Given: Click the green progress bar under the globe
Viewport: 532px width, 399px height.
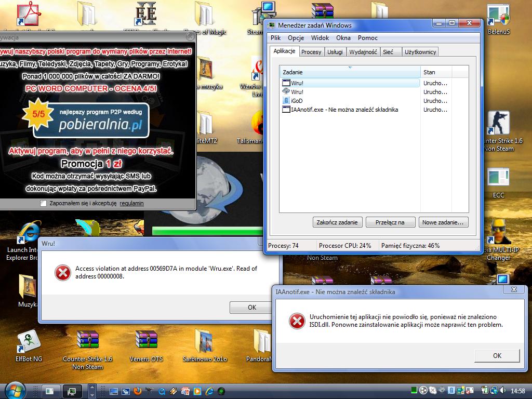Looking at the screenshot, I should [208, 231].
